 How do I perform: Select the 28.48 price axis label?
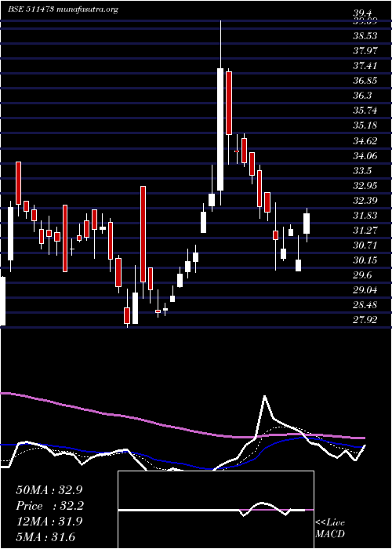365,305
